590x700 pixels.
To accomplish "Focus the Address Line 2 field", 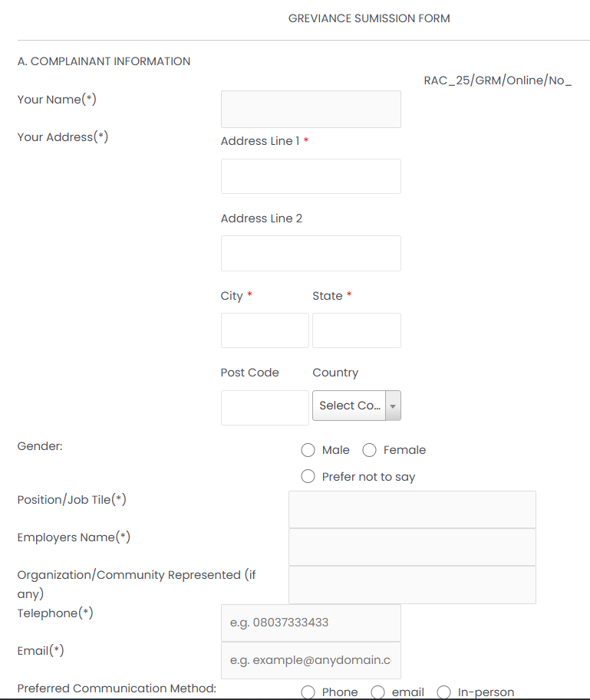I will click(x=311, y=253).
